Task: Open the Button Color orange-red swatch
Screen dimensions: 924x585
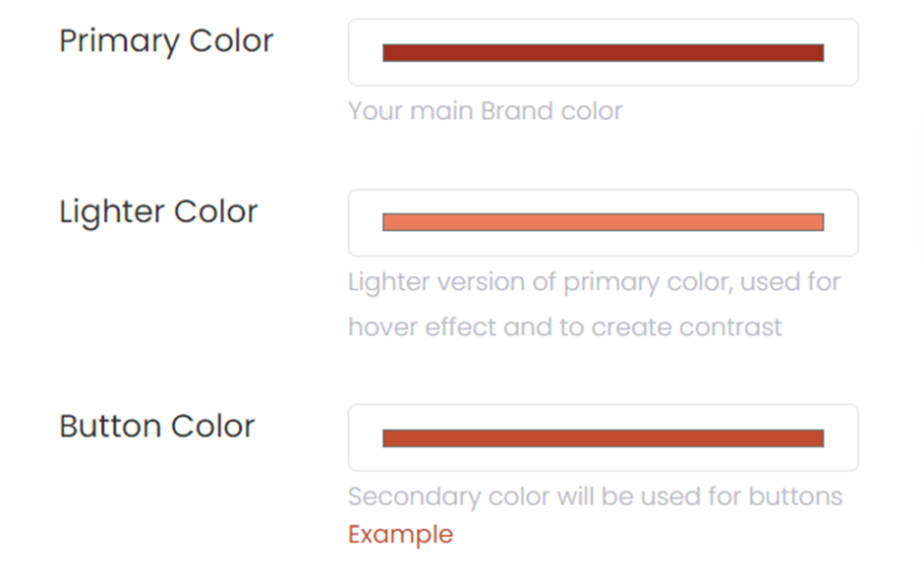Action: (x=603, y=439)
